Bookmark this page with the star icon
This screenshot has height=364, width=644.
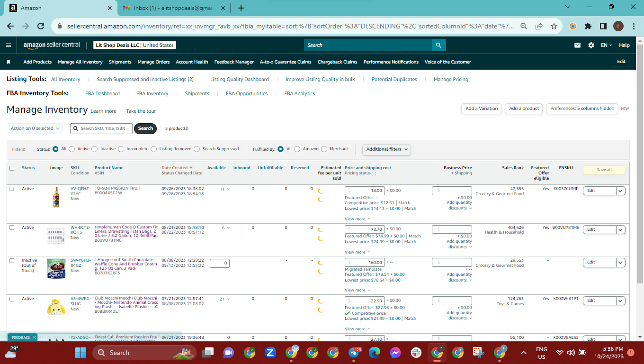pos(554,27)
